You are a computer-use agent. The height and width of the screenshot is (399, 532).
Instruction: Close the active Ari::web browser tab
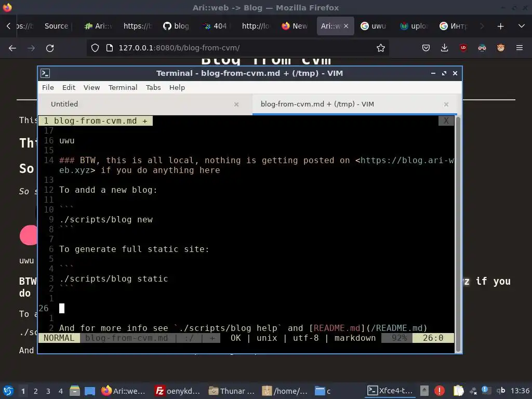click(x=345, y=26)
